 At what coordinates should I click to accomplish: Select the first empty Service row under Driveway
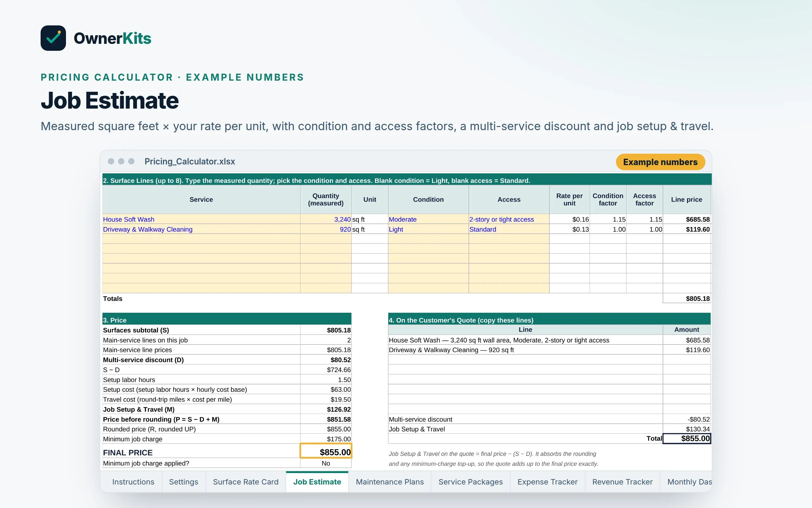[201, 239]
